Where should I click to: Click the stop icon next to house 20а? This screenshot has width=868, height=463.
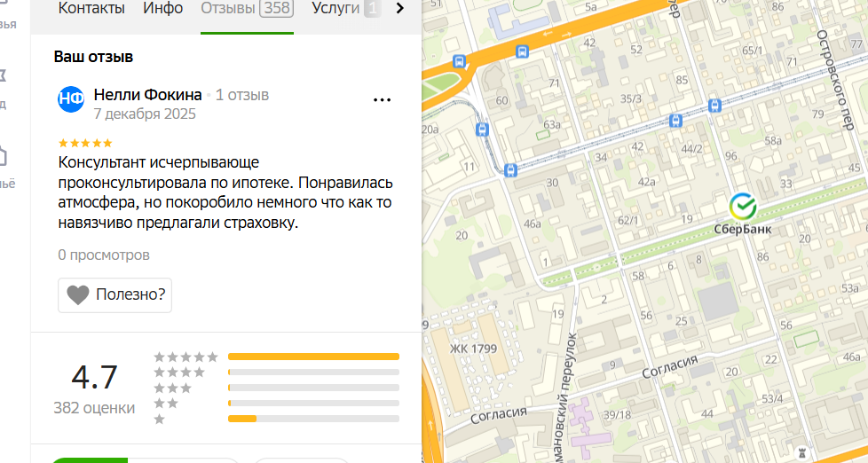[x=482, y=129]
